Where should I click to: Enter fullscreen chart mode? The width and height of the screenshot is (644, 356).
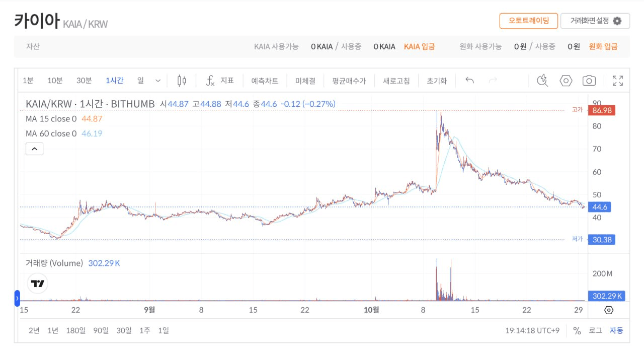618,81
